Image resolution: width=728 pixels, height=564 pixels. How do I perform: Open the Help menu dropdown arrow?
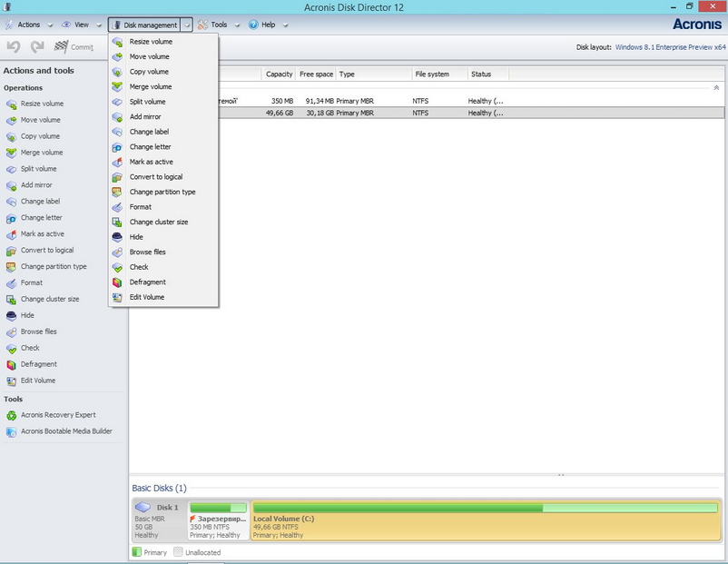pyautogui.click(x=285, y=25)
